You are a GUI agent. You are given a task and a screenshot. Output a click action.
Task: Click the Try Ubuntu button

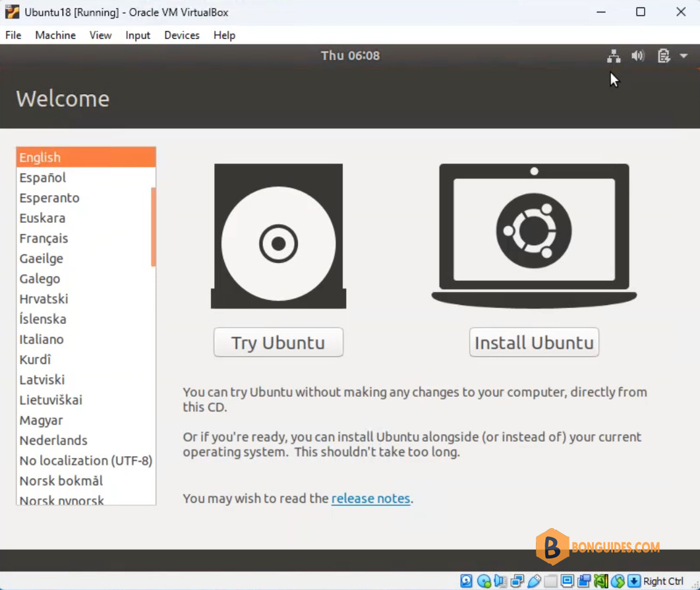click(278, 342)
